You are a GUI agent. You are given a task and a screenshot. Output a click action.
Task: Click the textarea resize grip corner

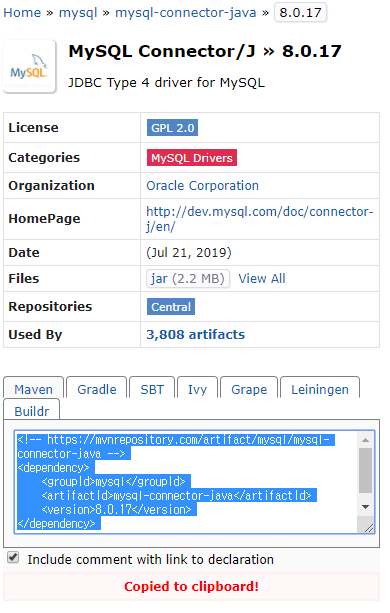368,527
